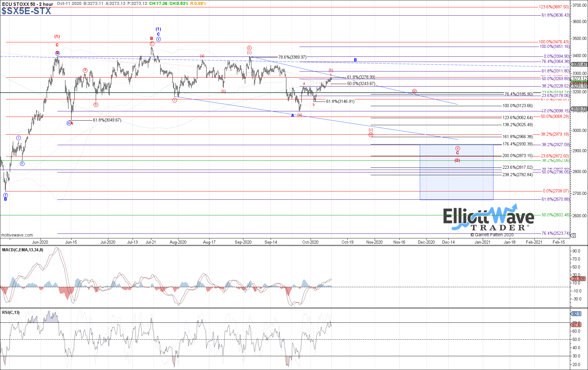The height and width of the screenshot is (370, 588).
Task: Select the 61.8%(3049.67) retracement label
Action: coord(107,120)
